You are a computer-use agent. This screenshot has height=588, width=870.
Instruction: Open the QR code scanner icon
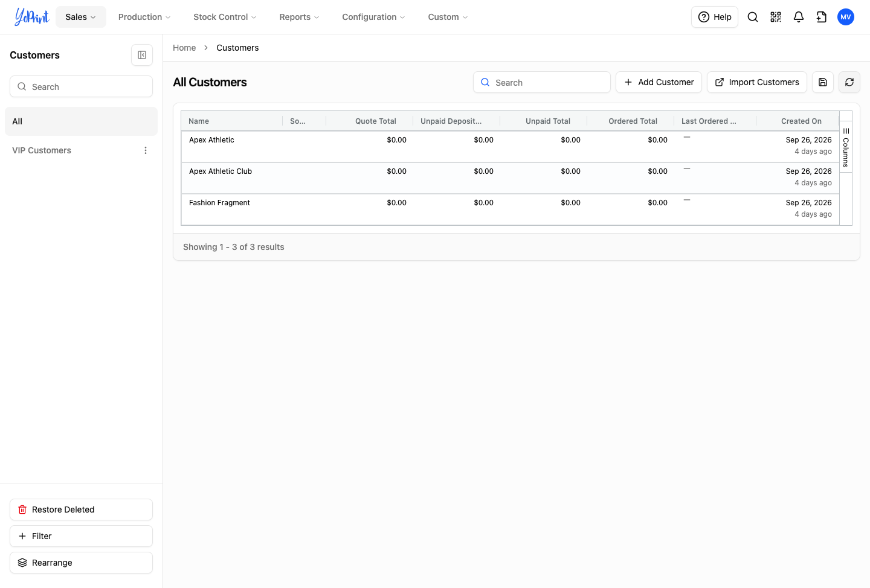(776, 17)
